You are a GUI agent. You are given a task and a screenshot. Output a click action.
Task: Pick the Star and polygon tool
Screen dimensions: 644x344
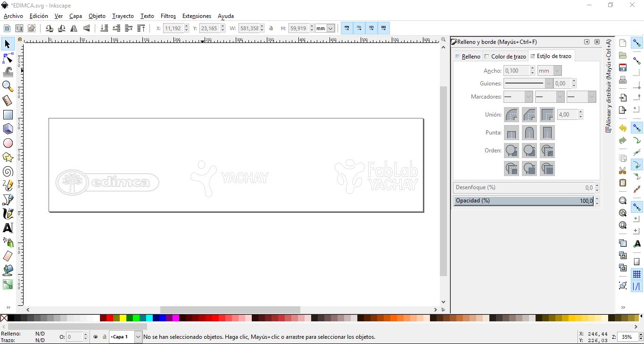8,157
